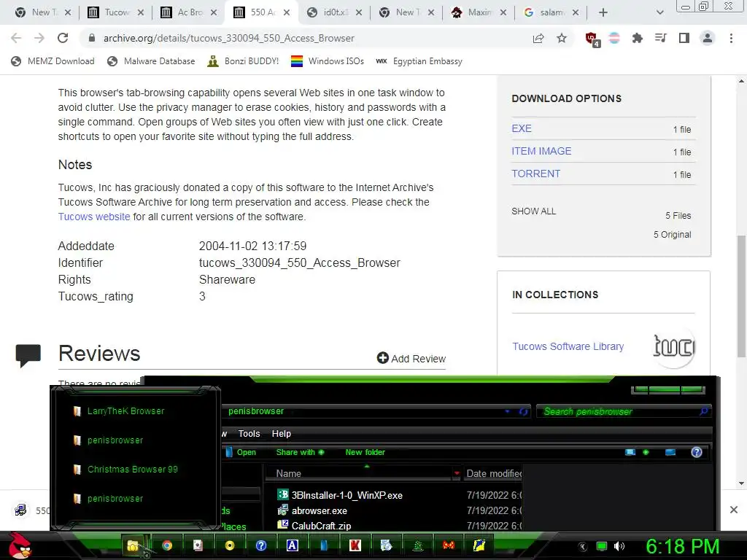Viewport: 747px width, 560px height.
Task: Open Chrome from the taskbar
Action: coord(167,545)
